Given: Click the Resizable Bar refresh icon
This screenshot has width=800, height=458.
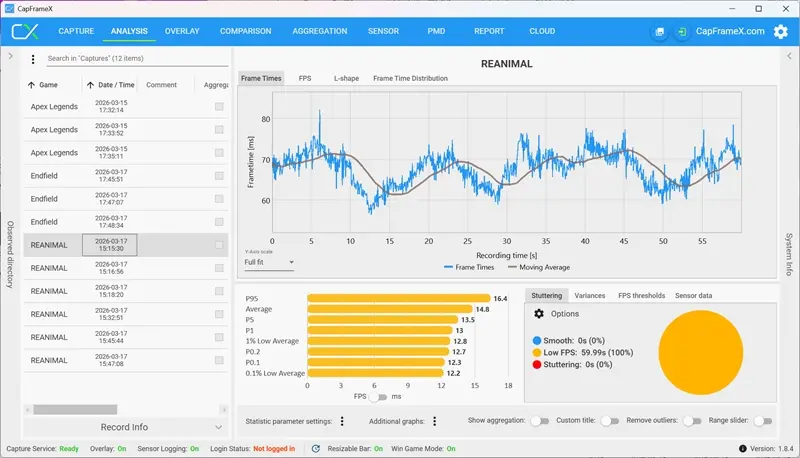Looking at the screenshot, I should tap(316, 449).
